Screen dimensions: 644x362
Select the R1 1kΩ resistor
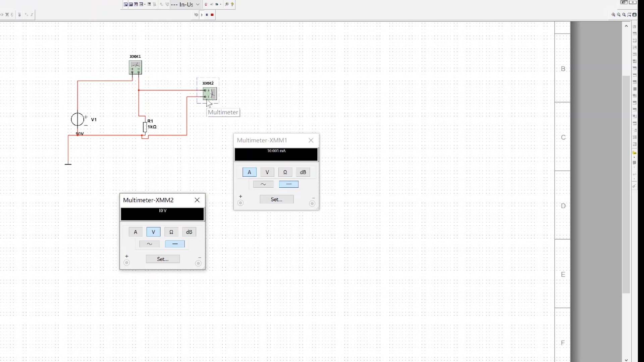tap(145, 127)
